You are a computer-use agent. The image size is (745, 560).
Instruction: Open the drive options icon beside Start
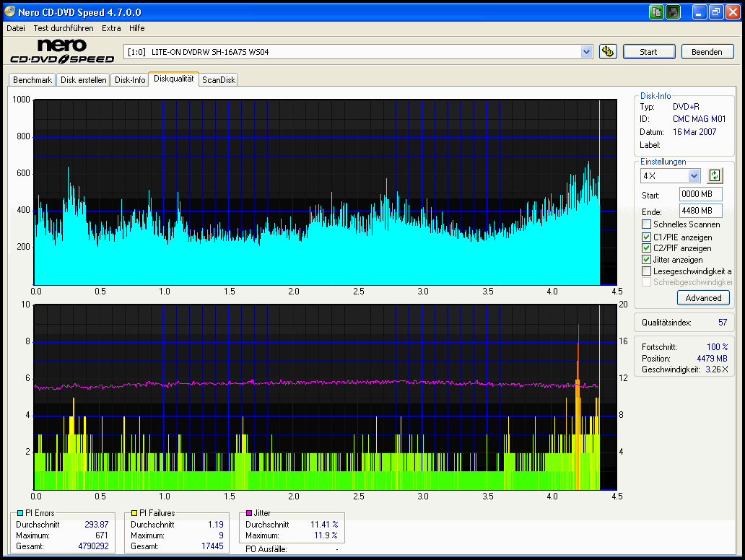608,51
